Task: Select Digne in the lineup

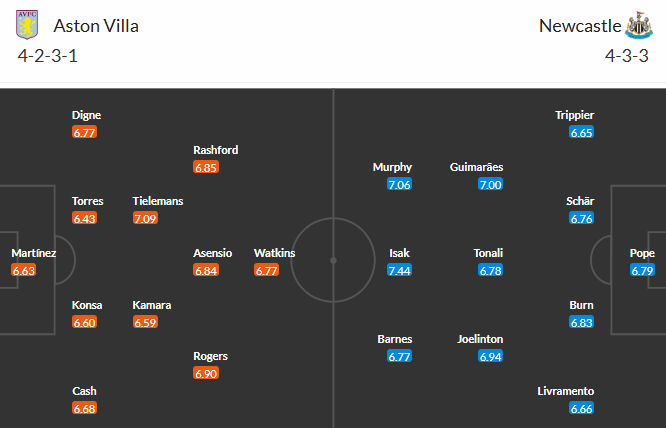Action: pyautogui.click(x=86, y=115)
